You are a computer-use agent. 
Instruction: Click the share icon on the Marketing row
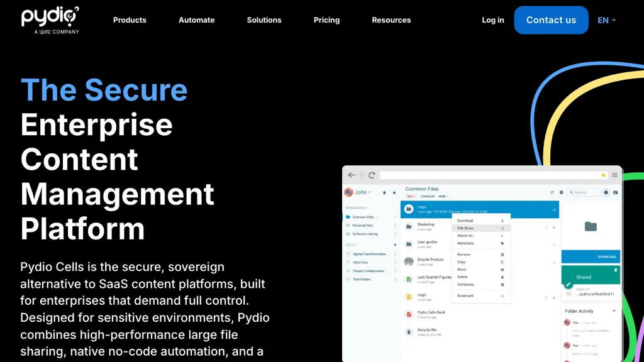pyautogui.click(x=546, y=228)
